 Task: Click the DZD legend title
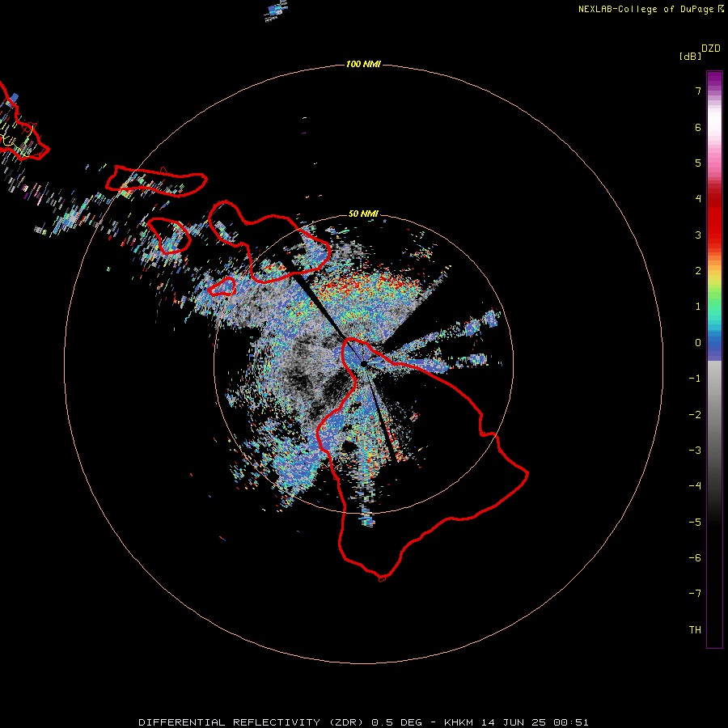[x=711, y=49]
